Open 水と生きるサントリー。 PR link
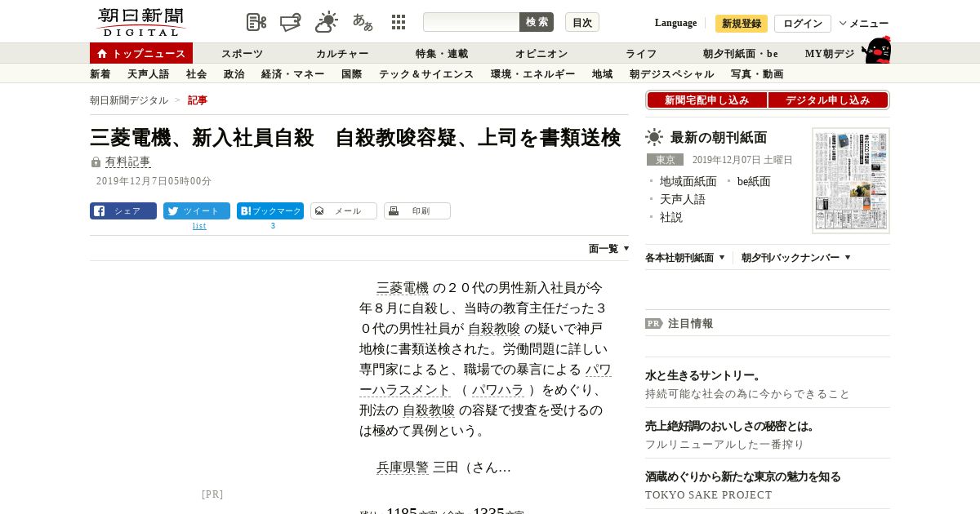The height and width of the screenshot is (514, 980). click(x=703, y=375)
